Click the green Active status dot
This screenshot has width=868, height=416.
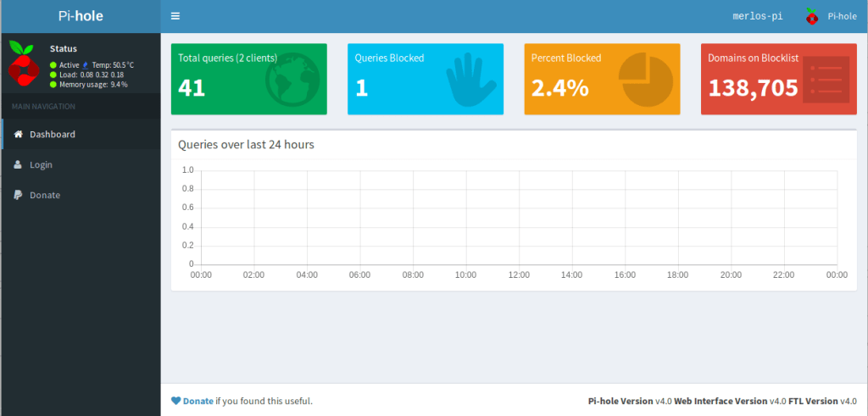click(x=53, y=64)
